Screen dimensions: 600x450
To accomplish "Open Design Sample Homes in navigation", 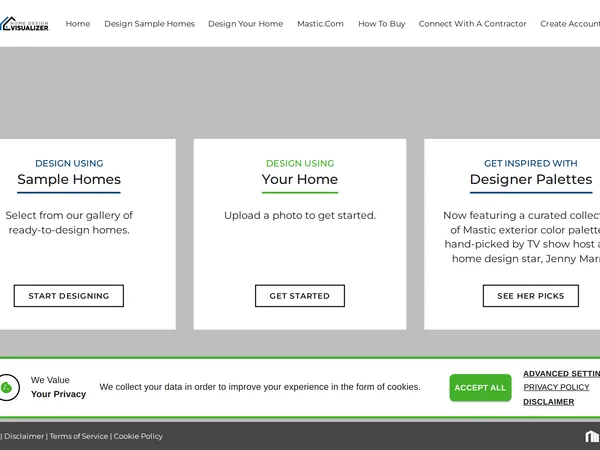I will coord(149,24).
